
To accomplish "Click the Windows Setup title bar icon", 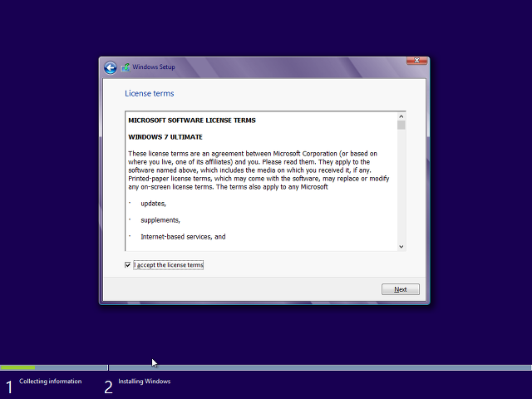I will click(x=126, y=67).
